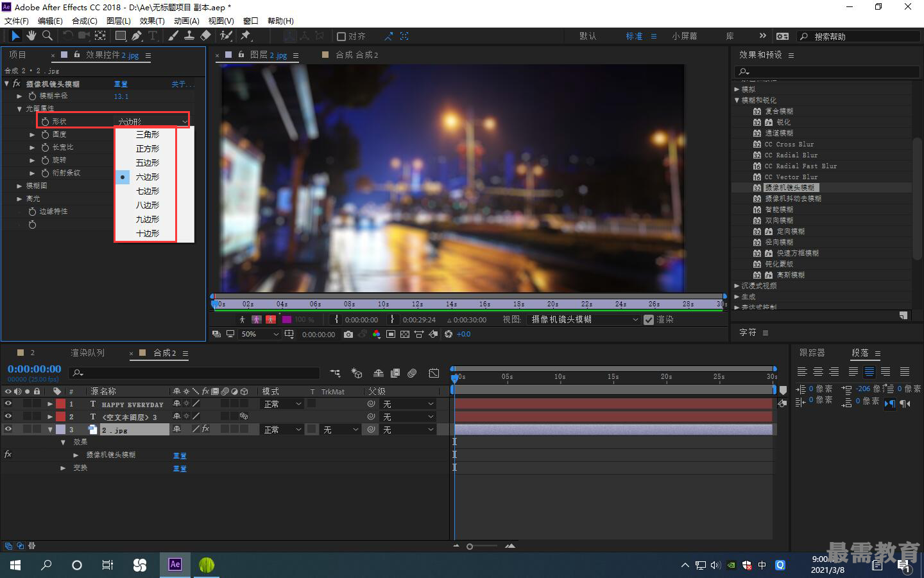
Task: Open the 视图 摄像机镜头模糊 view dropdown
Action: [x=584, y=319]
